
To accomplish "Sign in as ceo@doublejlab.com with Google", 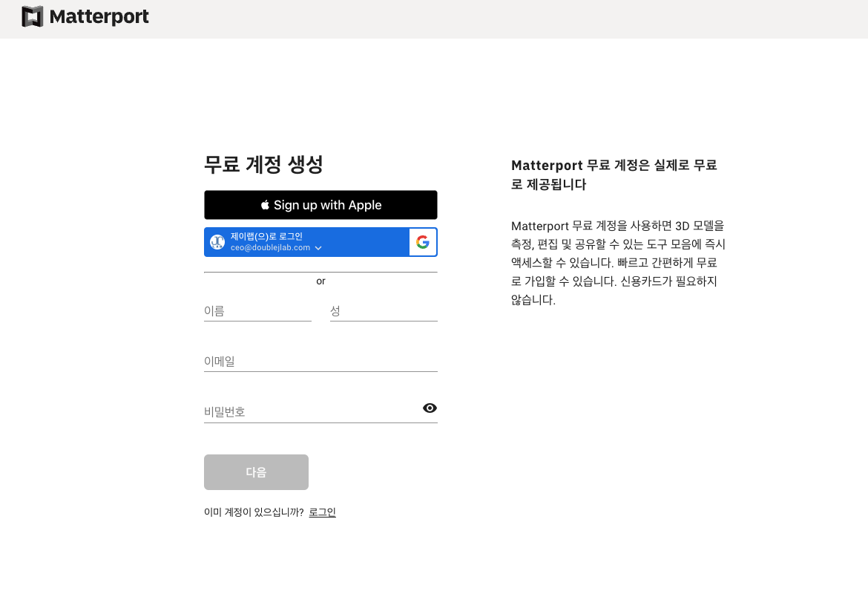I will coord(320,242).
